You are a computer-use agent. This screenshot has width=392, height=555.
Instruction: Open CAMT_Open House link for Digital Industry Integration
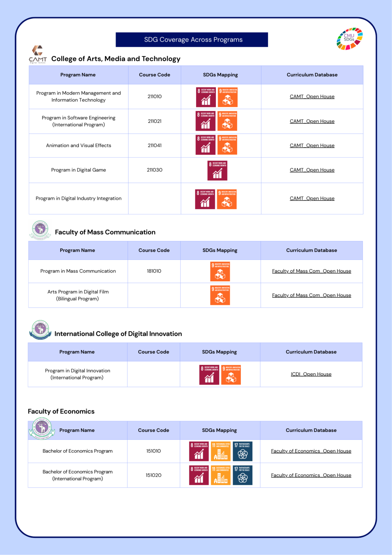312,198
